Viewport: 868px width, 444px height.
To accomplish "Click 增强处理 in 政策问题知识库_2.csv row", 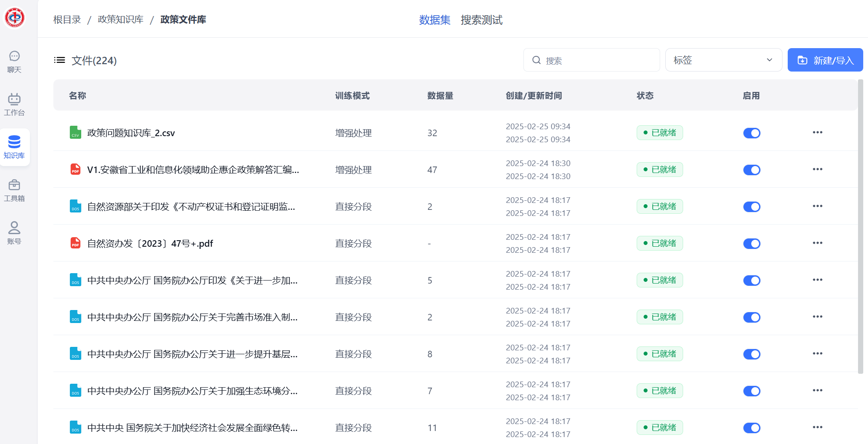I will pos(353,133).
